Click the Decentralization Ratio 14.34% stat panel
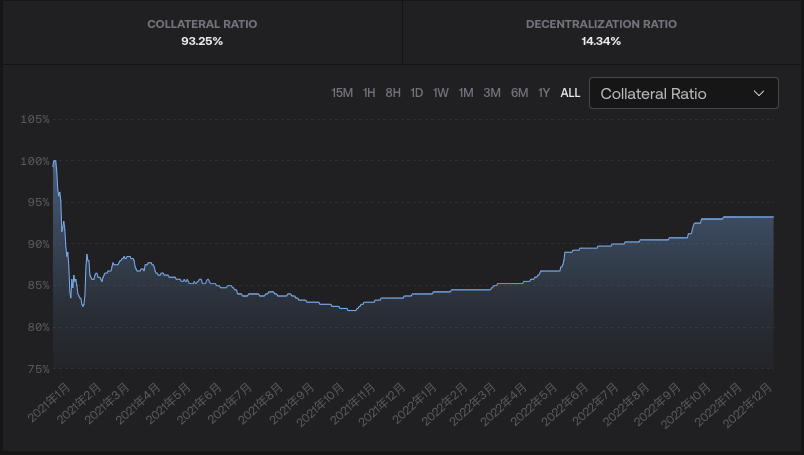Viewport: 804px width, 455px height. coord(601,32)
